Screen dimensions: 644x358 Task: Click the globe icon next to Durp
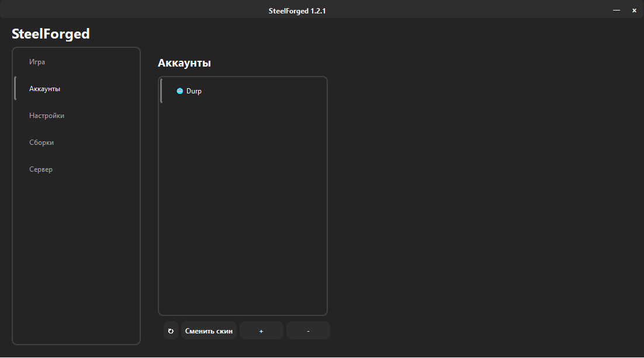pos(180,91)
